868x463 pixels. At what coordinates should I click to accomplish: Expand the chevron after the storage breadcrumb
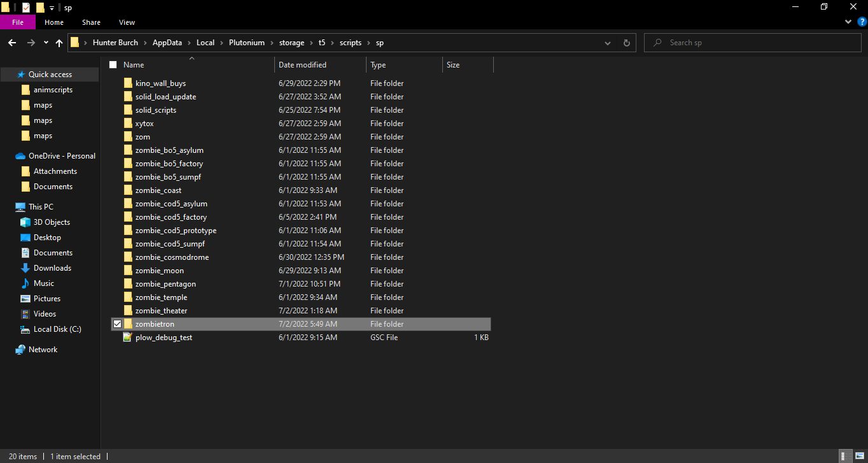[x=311, y=43]
